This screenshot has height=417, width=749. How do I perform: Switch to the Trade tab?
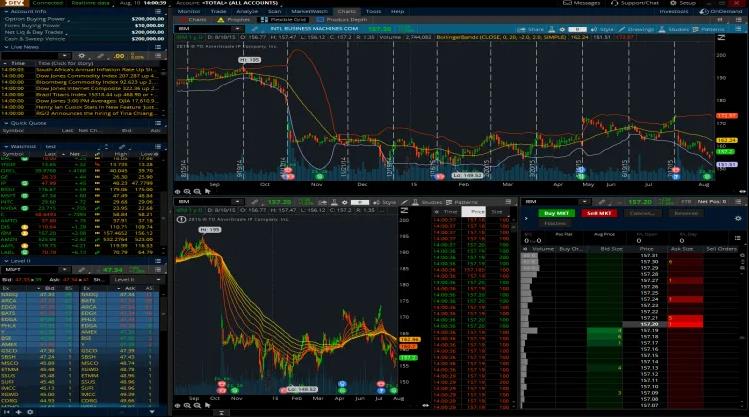point(236,11)
